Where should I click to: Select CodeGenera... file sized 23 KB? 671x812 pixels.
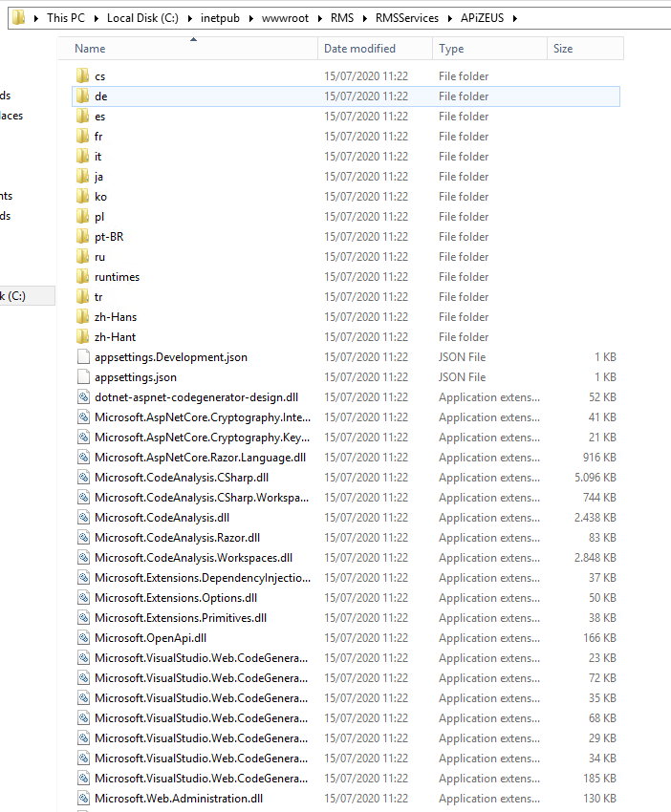(x=201, y=658)
